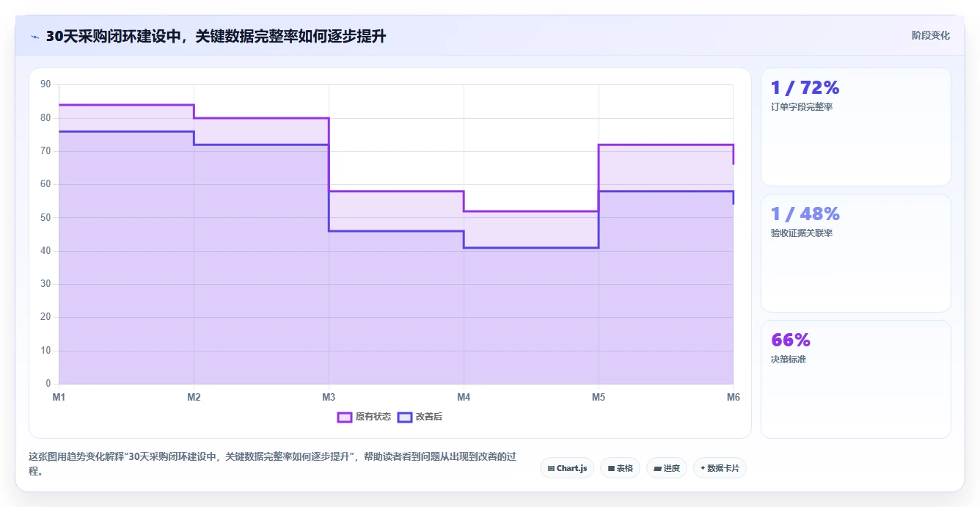The image size is (980, 507).
Task: Click the 90 y-axis tick label
Action: 45,84
